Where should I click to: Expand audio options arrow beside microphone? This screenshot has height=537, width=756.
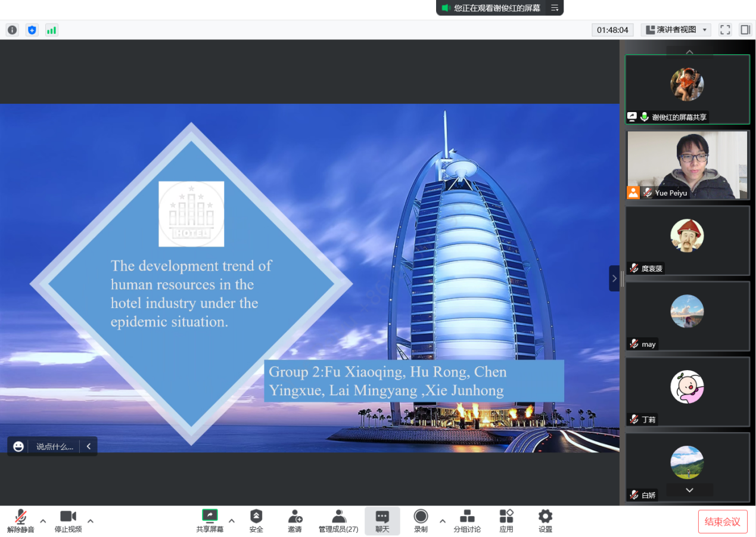[43, 521]
